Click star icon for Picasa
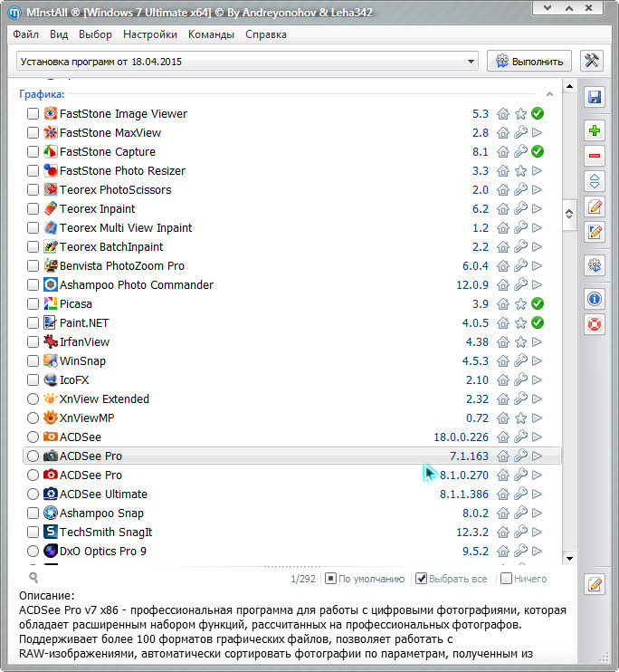Image resolution: width=619 pixels, height=672 pixels. pos(520,304)
